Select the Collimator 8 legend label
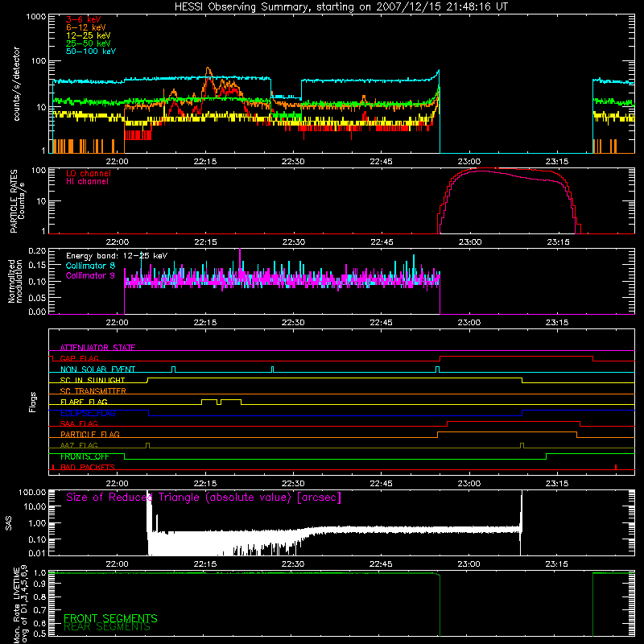 90,266
